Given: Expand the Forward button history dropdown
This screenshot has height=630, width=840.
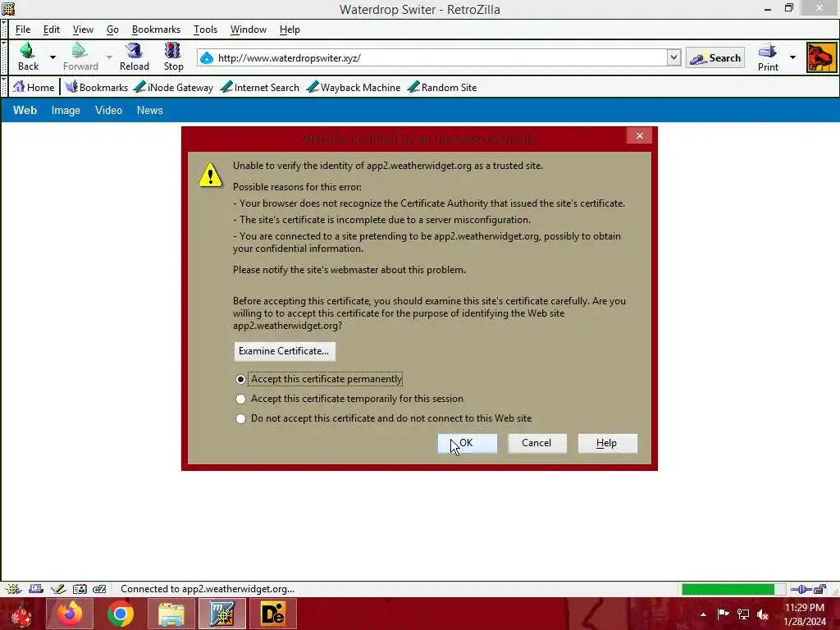Looking at the screenshot, I should (x=109, y=57).
